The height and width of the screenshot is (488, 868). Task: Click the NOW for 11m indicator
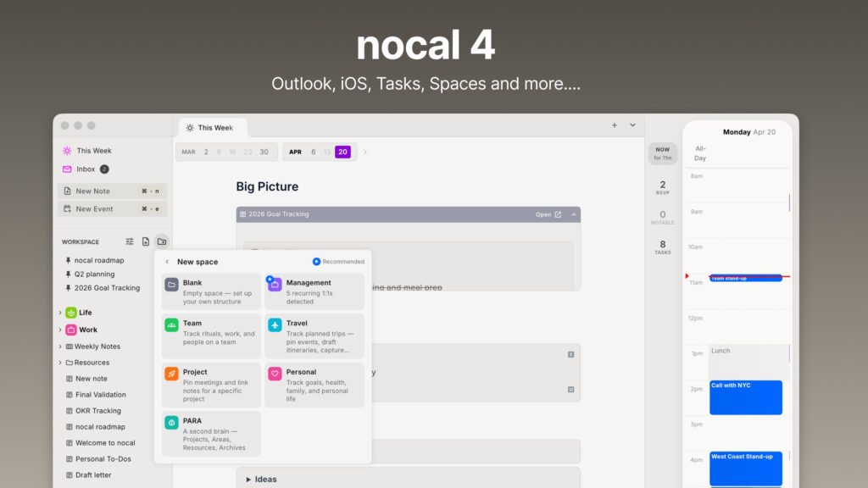663,154
